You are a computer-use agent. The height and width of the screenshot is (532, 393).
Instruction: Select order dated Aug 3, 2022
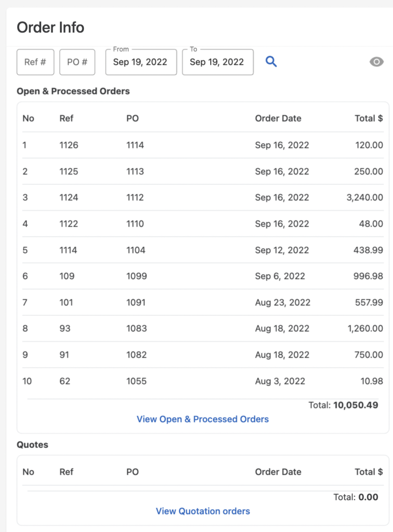(280, 381)
